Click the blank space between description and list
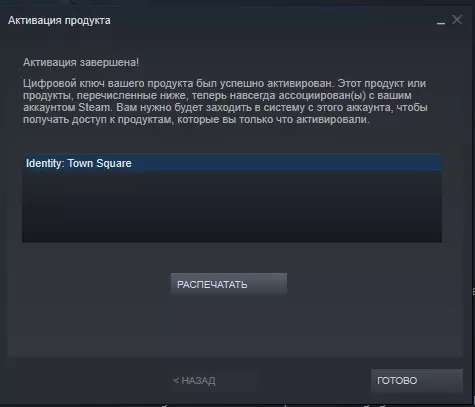 pos(232,140)
